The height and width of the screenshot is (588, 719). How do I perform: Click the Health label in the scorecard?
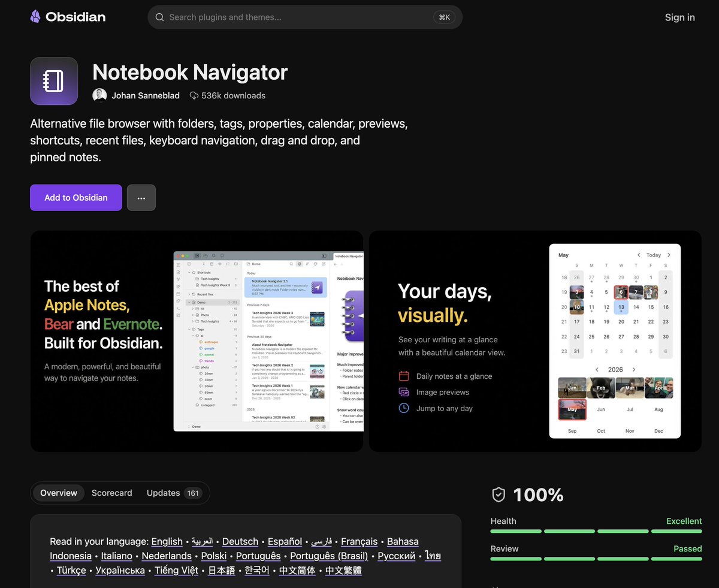(x=503, y=521)
